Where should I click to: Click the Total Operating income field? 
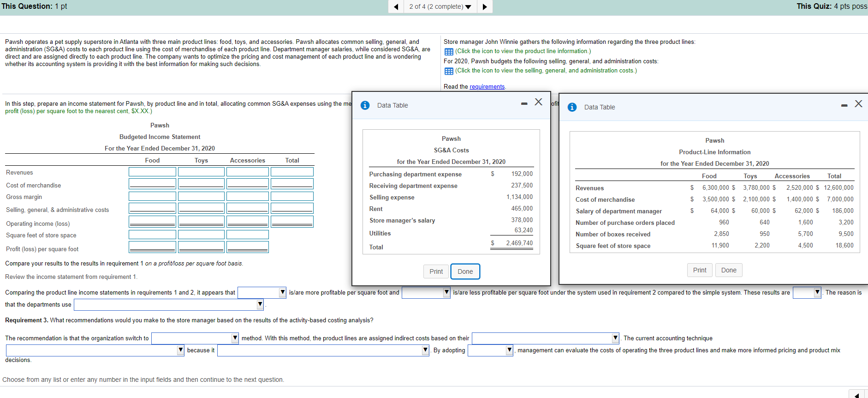(x=292, y=222)
